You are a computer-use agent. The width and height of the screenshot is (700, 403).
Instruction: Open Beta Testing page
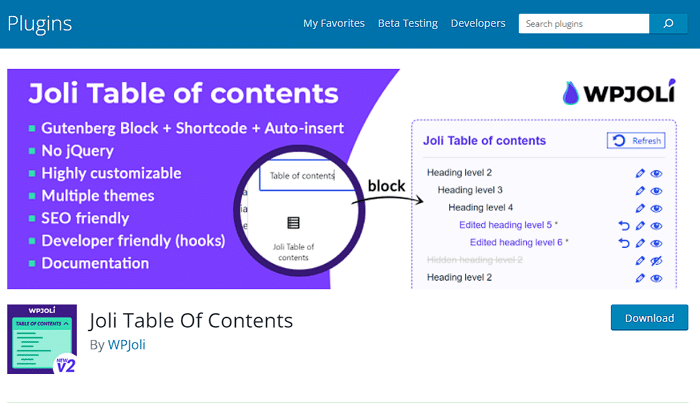pos(408,23)
